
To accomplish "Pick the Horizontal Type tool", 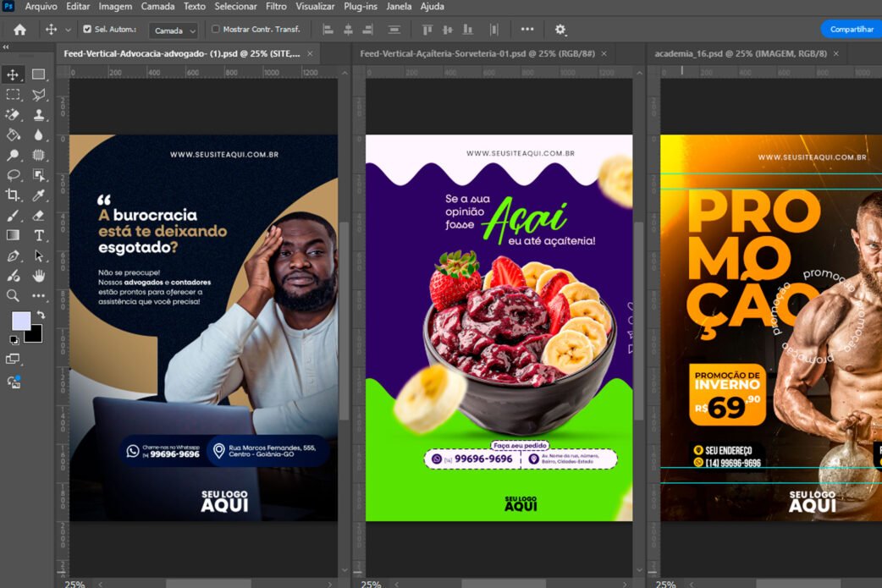I will point(39,235).
